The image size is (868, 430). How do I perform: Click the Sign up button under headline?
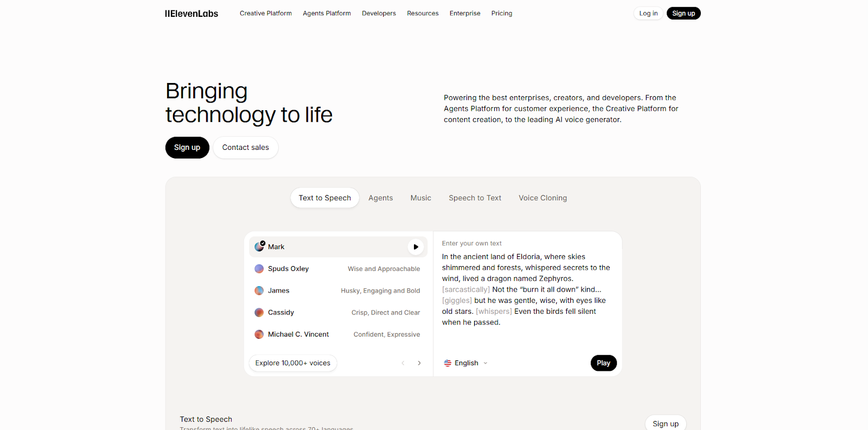(187, 148)
